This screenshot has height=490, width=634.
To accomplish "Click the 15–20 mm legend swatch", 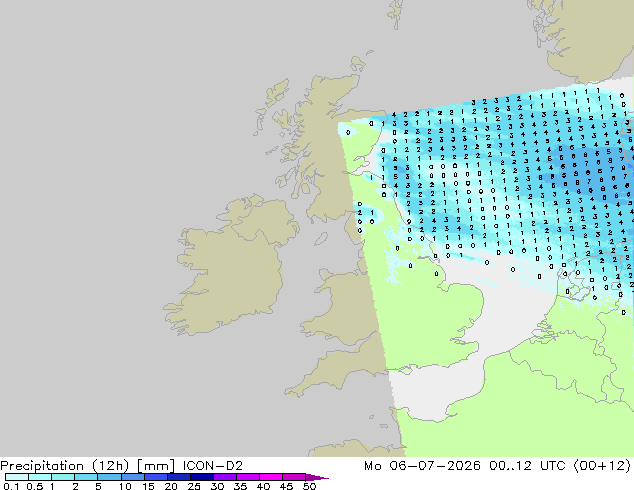I will point(155,477).
